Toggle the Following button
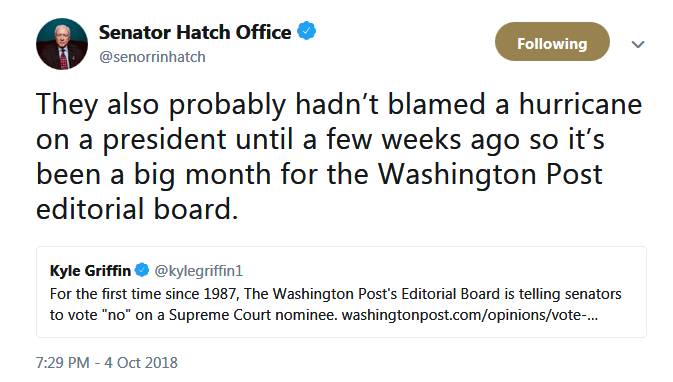This screenshot has height=382, width=673. pos(552,42)
